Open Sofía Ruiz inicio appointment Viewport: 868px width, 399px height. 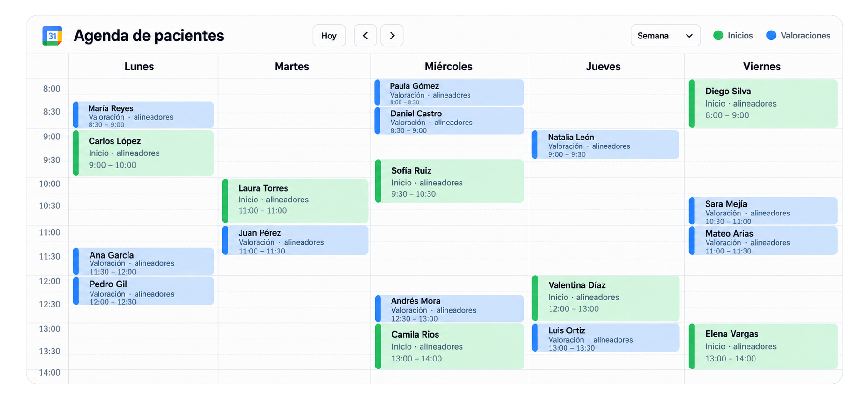click(449, 181)
